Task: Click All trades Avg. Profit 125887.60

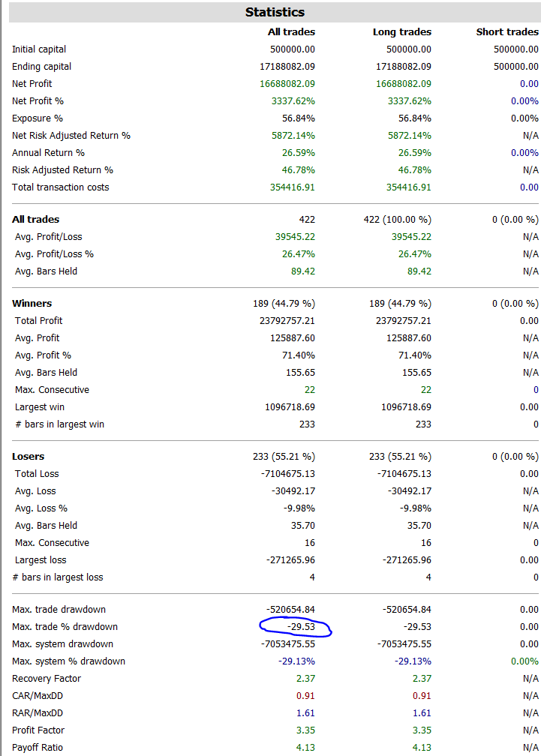Action: point(292,338)
